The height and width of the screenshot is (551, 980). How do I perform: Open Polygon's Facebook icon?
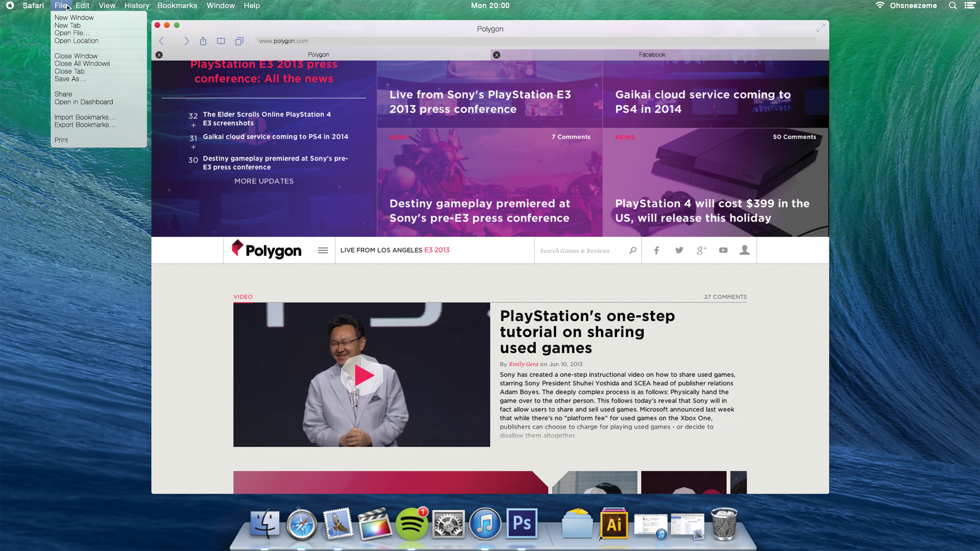point(656,250)
